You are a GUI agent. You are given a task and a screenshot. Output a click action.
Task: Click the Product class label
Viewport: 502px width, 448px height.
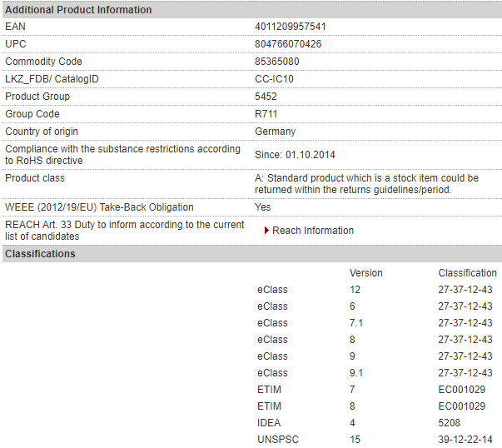point(35,178)
